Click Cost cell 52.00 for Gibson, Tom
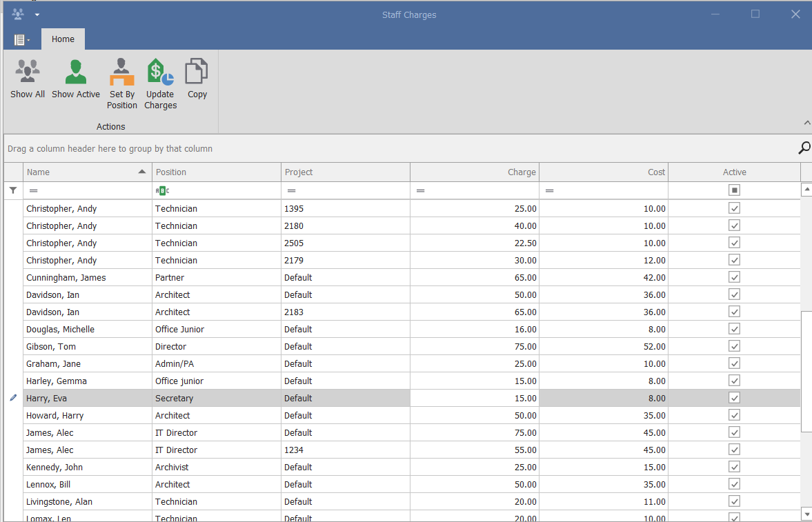Screen dimensions: 812x522 pos(603,346)
